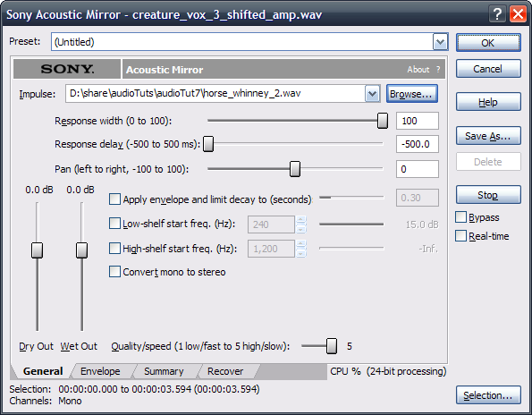Click the Pan slider handle
Image resolution: width=532 pixels, height=415 pixels.
pos(295,169)
